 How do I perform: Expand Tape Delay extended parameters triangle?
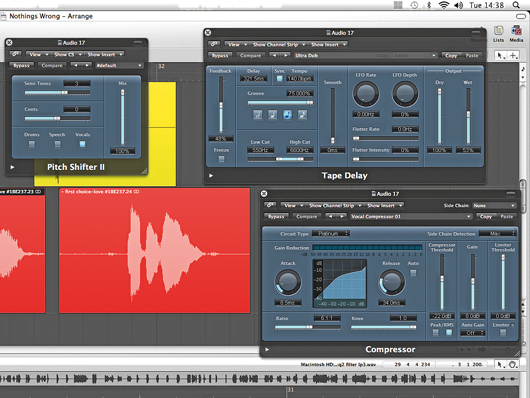[x=211, y=175]
